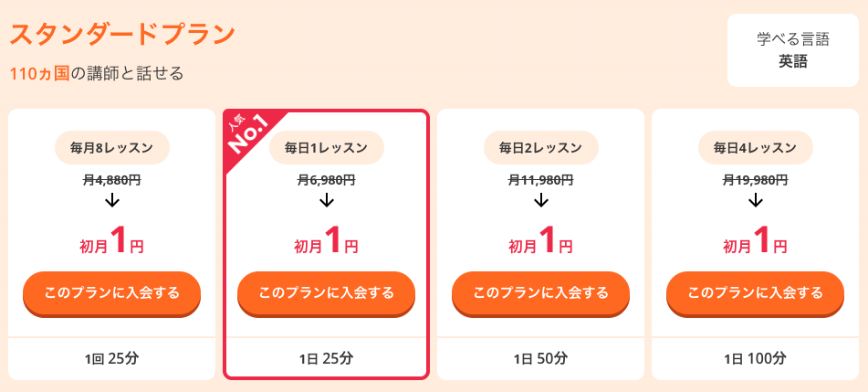This screenshot has height=392, width=868.
Task: Select the 毎日2レッスン pill label
Action: point(541,147)
